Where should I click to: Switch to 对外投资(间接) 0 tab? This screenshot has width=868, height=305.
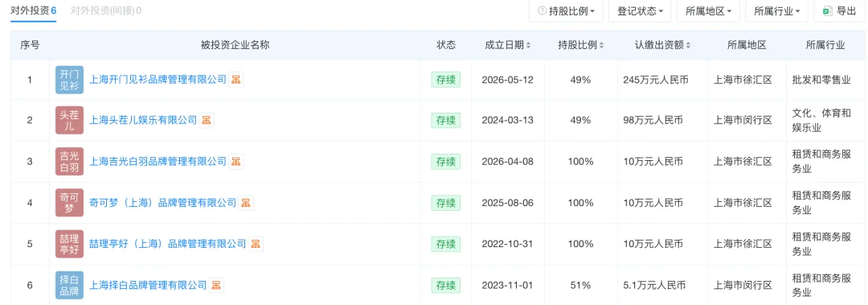(106, 10)
